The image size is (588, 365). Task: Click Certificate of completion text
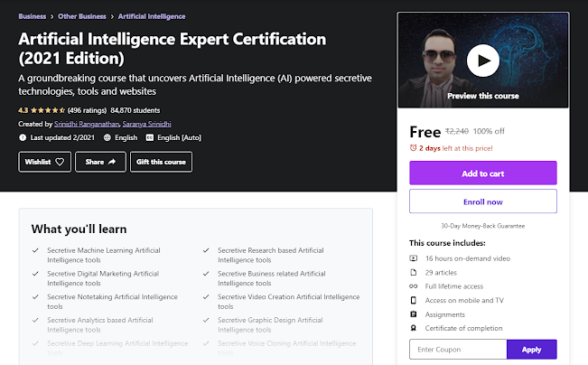[x=463, y=328]
